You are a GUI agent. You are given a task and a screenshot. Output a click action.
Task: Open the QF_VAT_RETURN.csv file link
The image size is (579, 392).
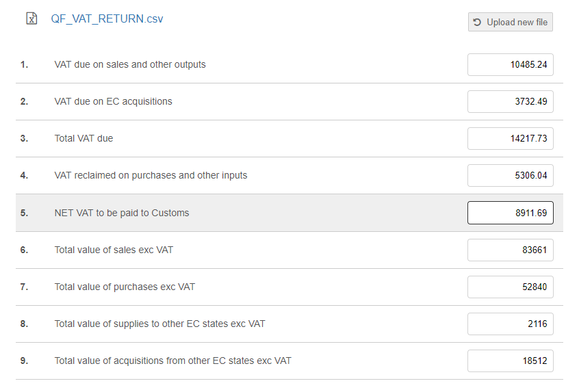107,19
